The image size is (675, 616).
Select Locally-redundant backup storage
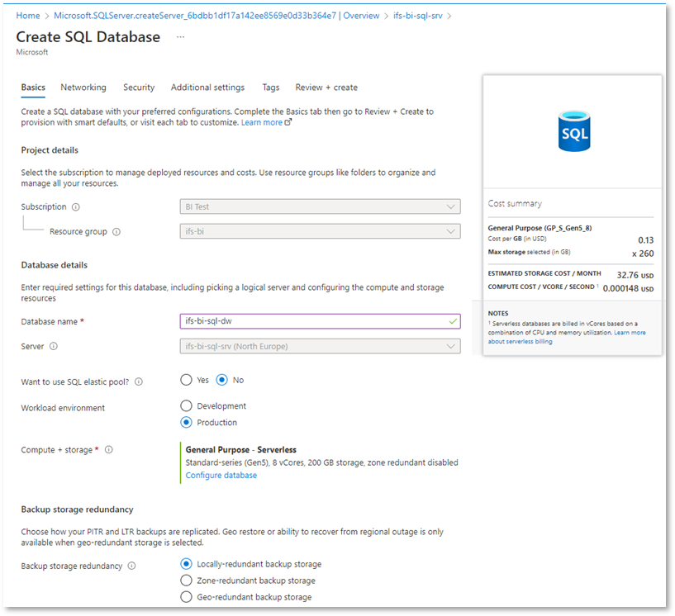pyautogui.click(x=186, y=563)
